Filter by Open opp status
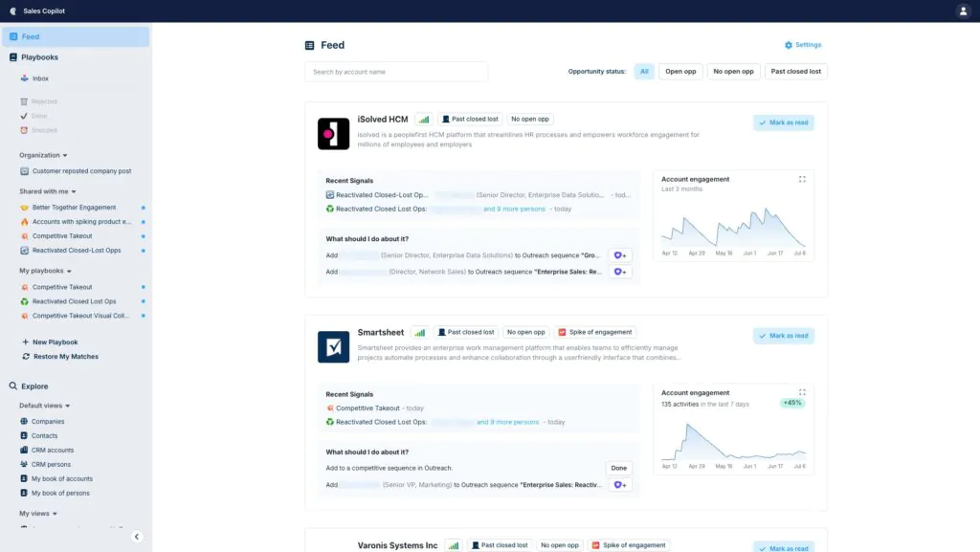The image size is (980, 552). pos(680,71)
